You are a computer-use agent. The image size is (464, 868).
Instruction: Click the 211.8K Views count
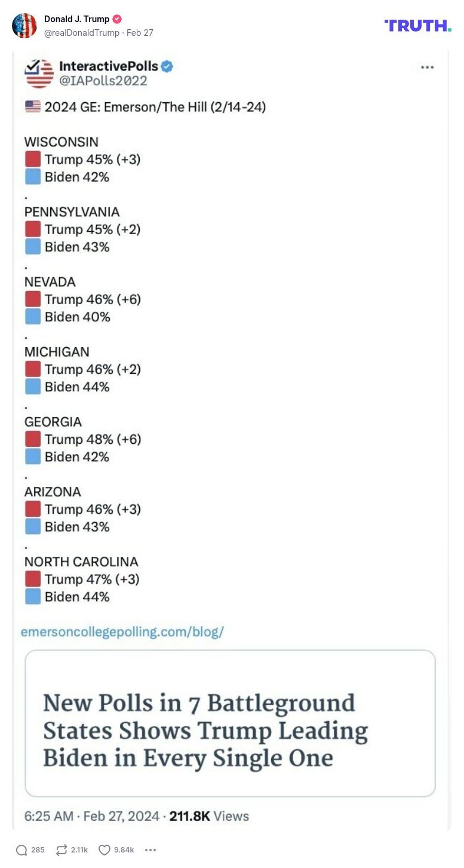click(209, 816)
